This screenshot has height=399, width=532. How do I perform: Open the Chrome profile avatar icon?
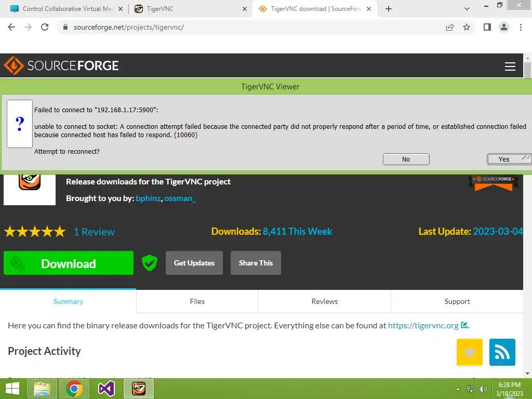[504, 27]
